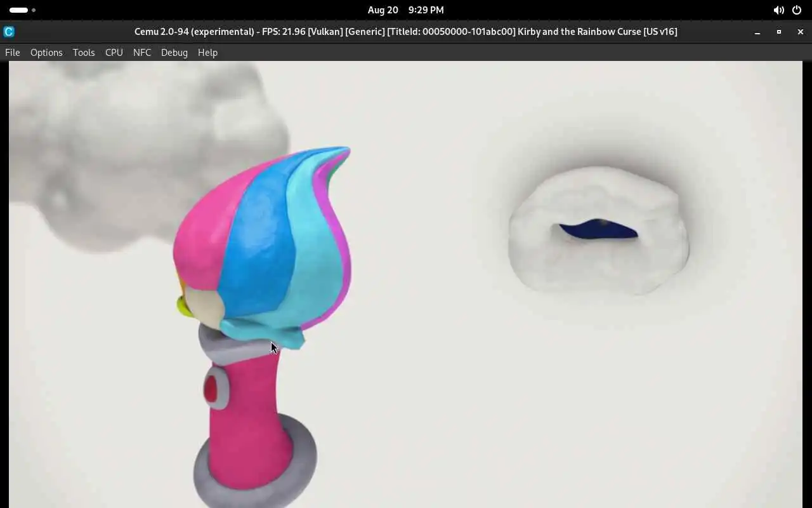
Task: Open the File menu
Action: coord(13,53)
